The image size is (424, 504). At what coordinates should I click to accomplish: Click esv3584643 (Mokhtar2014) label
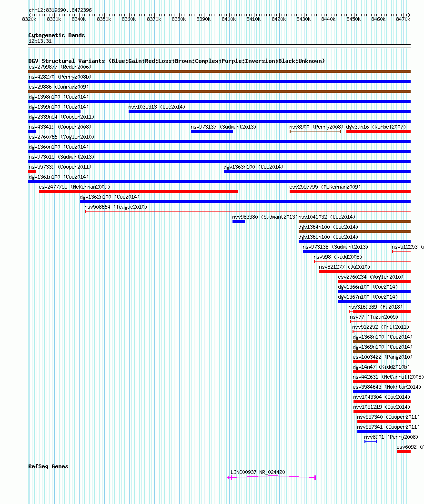387,387
